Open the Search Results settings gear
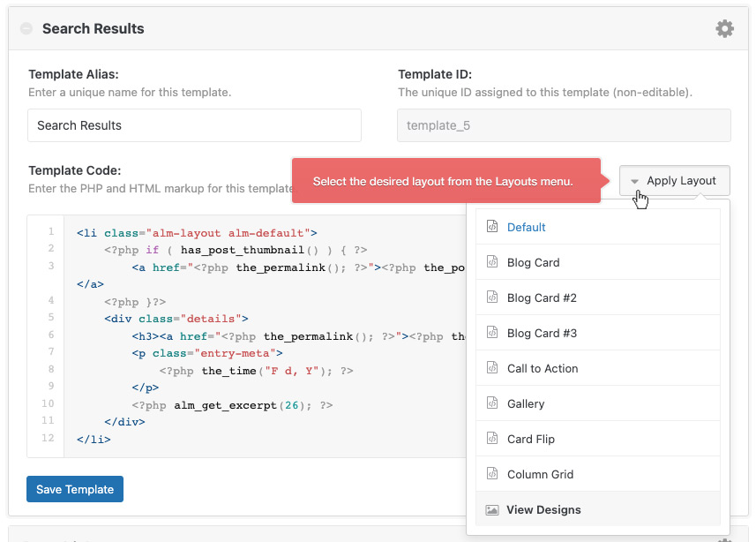The height and width of the screenshot is (542, 756). coord(724,28)
